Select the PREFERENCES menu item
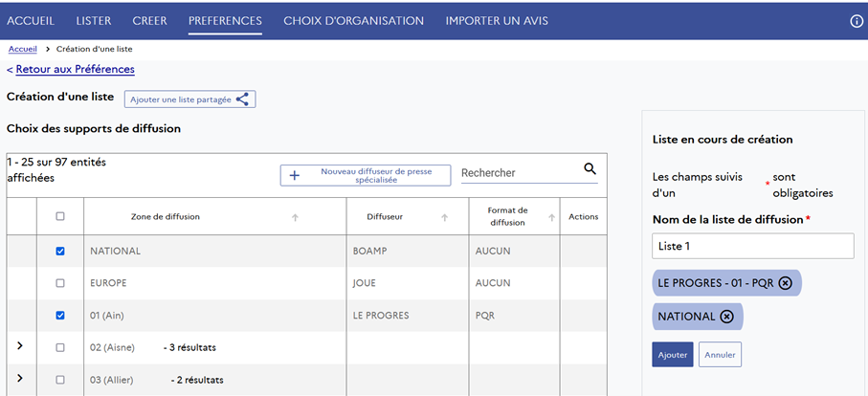868x396 pixels. tap(225, 21)
